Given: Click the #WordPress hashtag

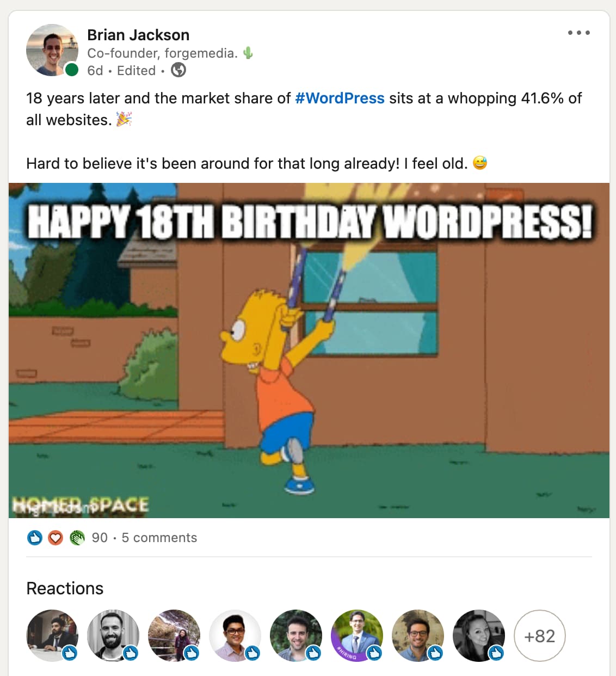Looking at the screenshot, I should pyautogui.click(x=340, y=98).
